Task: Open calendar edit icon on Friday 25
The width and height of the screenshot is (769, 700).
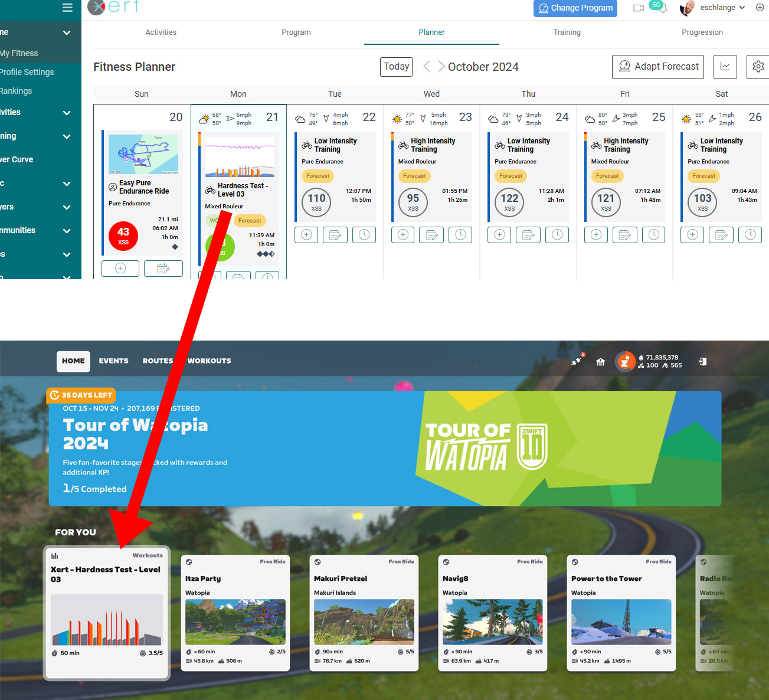Action: click(x=624, y=235)
